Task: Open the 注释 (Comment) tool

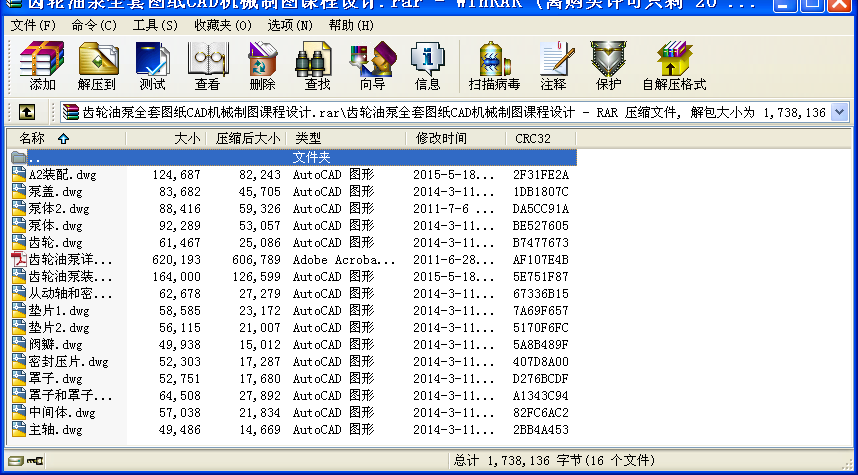Action: click(x=553, y=66)
